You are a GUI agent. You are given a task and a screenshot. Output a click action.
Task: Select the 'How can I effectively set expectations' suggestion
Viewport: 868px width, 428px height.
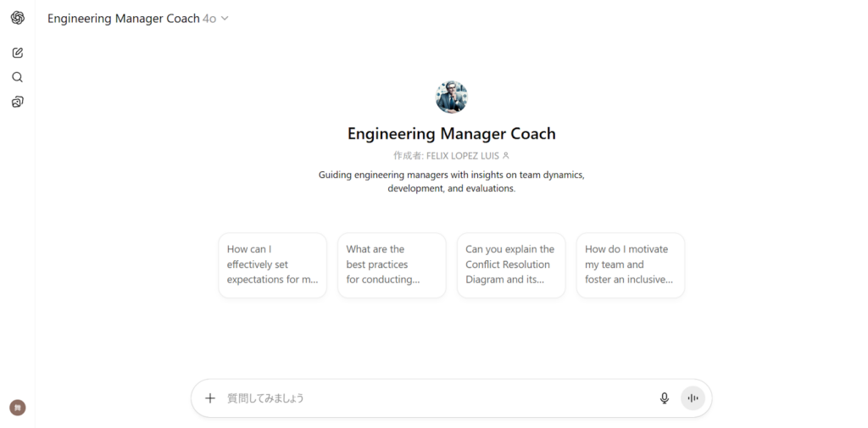pyautogui.click(x=272, y=265)
